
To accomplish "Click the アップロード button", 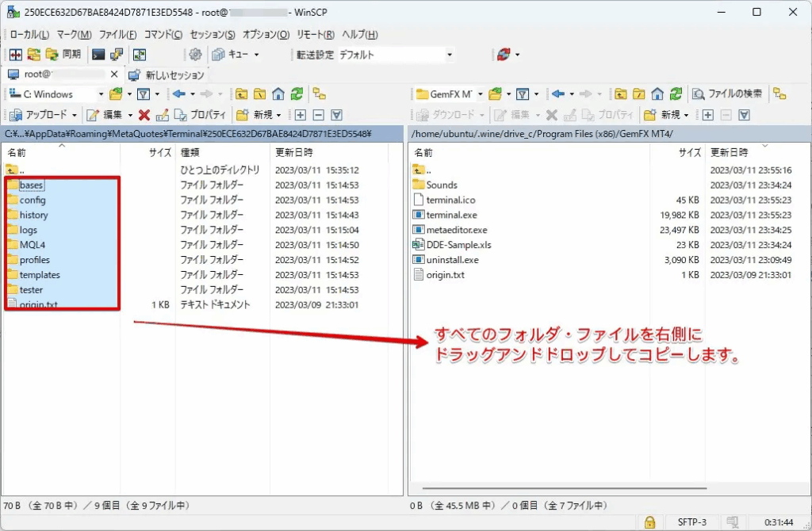I will (44, 115).
